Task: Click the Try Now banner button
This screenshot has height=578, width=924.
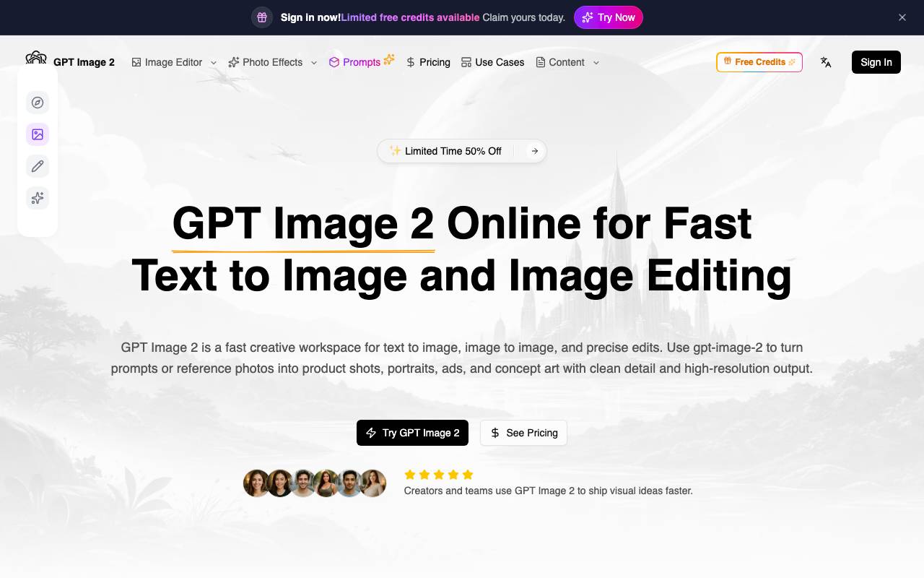Action: click(x=609, y=17)
